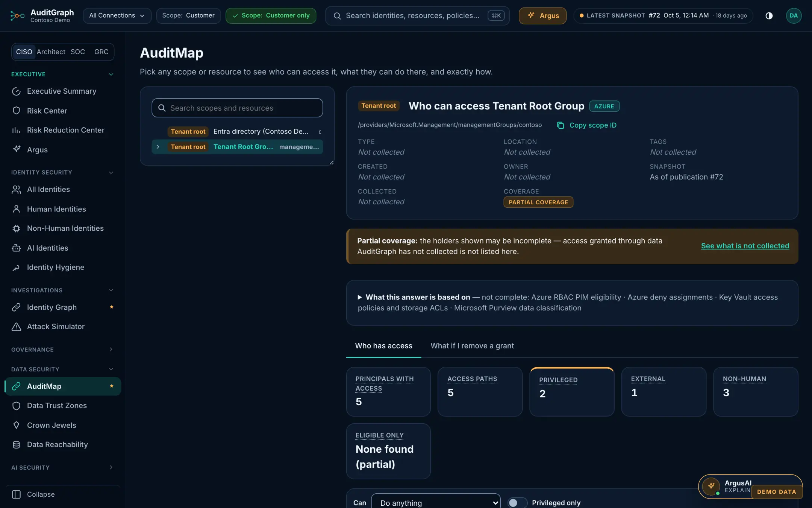Follow See what is not collected link

pyautogui.click(x=745, y=246)
